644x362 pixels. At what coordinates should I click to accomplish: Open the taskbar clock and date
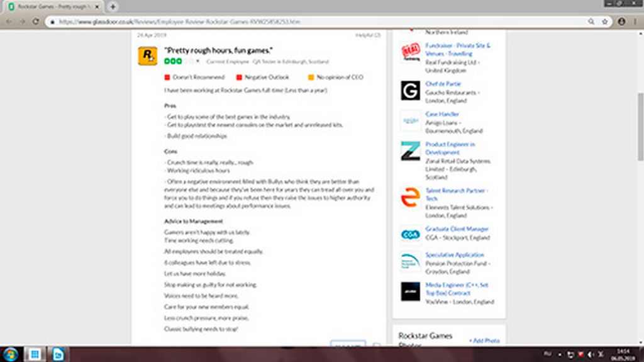pyautogui.click(x=623, y=354)
